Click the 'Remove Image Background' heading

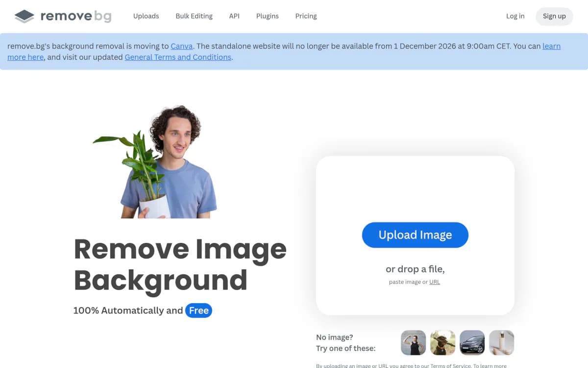point(180,264)
